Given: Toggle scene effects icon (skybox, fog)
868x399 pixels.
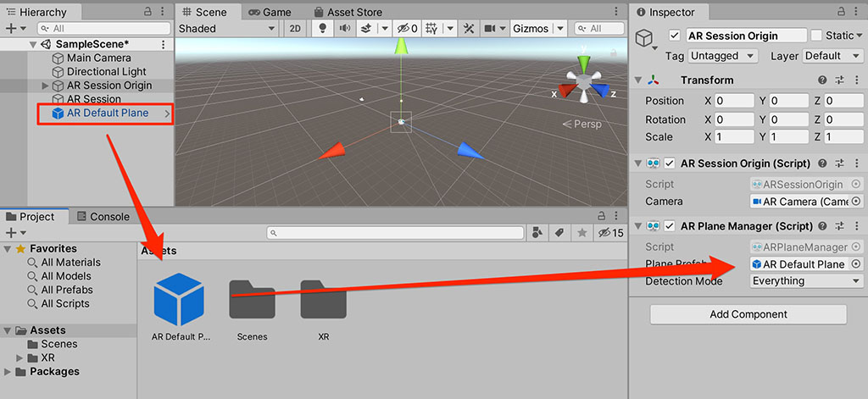Looking at the screenshot, I should coord(365,29).
